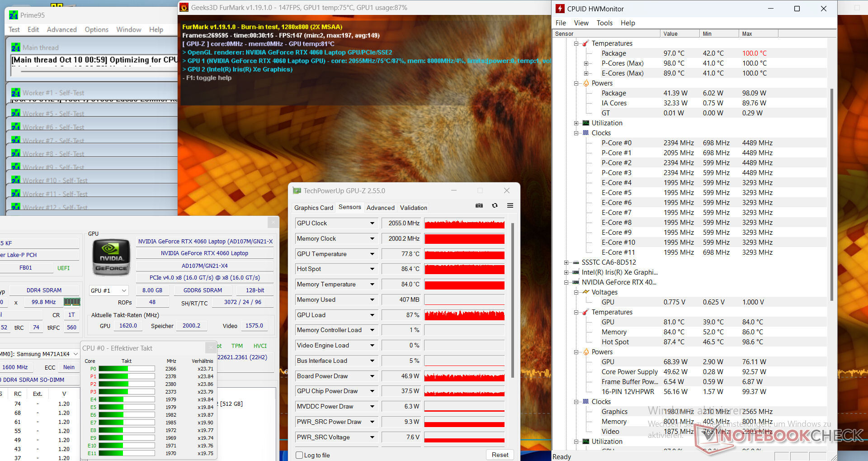Viewport: 868px width, 461px height.
Task: Click GPU-Z refresh icon
Action: click(x=495, y=205)
